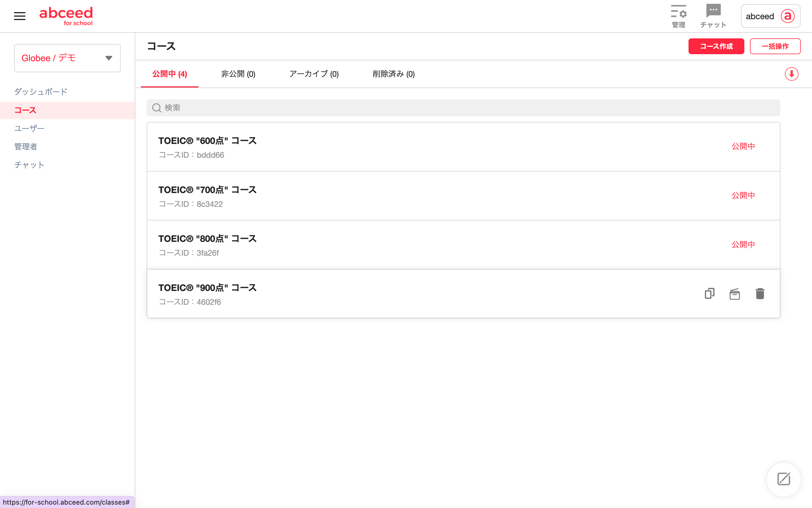
Task: Open チャット in the sidebar
Action: (29, 165)
